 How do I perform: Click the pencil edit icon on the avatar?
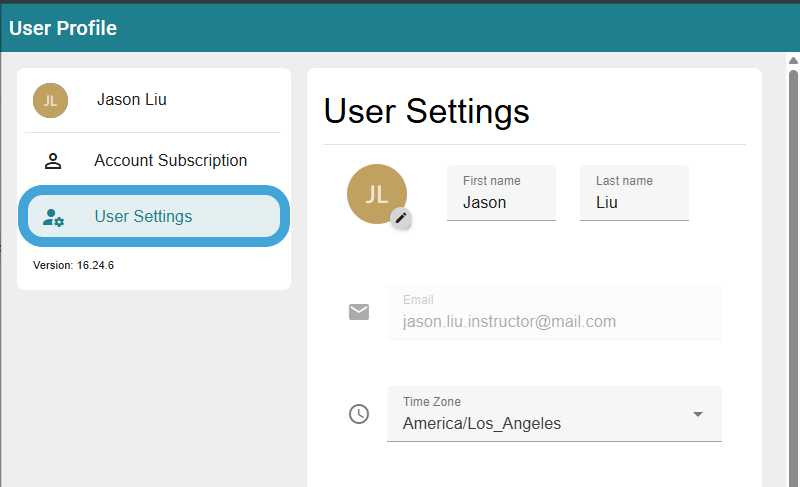tap(401, 218)
